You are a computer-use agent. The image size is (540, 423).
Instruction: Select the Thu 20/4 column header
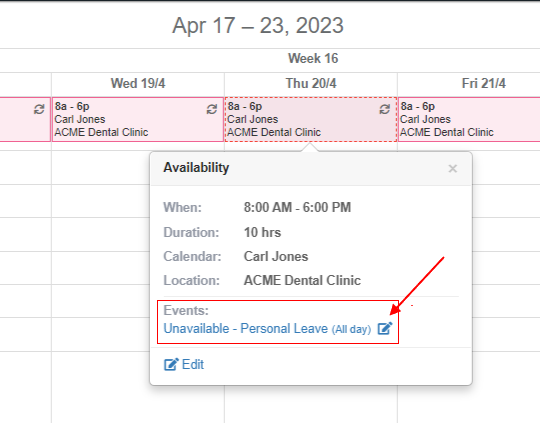click(311, 83)
